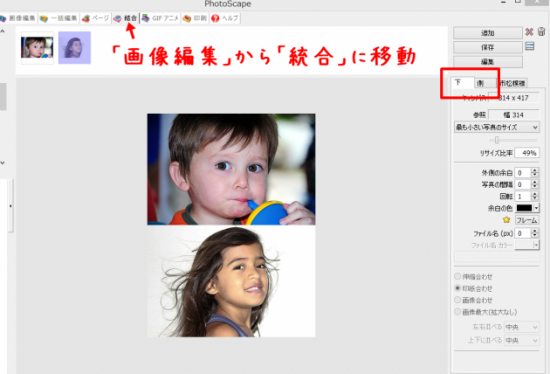Step the 外側の余白 spinner arrows
Screen dimensions: 550x374
pyautogui.click(x=535, y=173)
